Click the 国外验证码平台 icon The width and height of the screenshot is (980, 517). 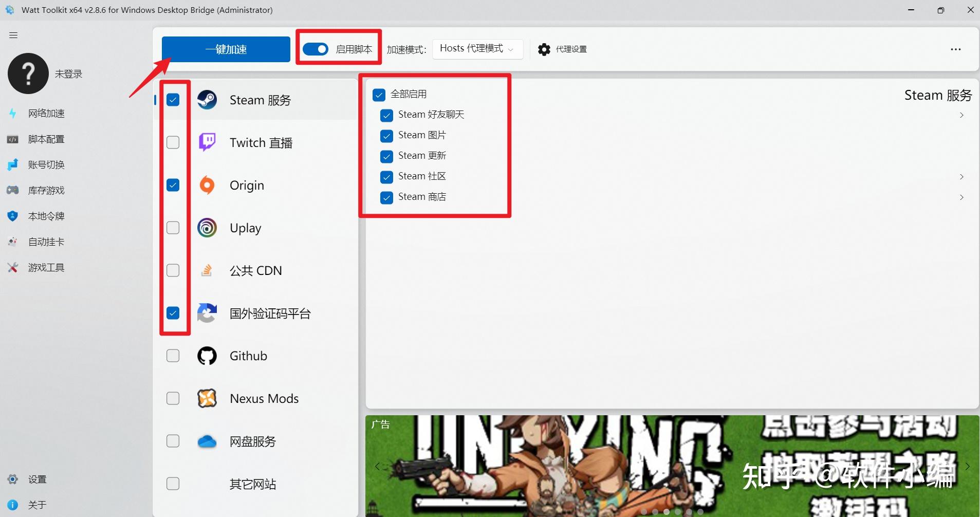207,313
